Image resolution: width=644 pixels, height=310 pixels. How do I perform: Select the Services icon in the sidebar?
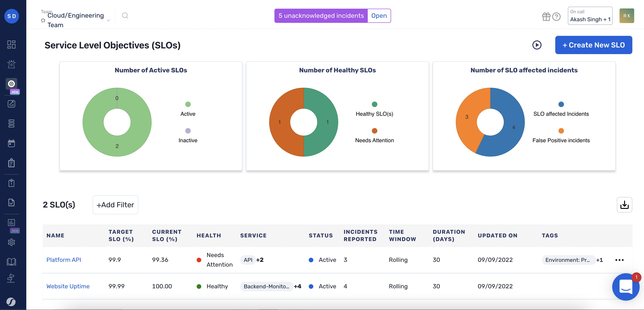point(11,123)
